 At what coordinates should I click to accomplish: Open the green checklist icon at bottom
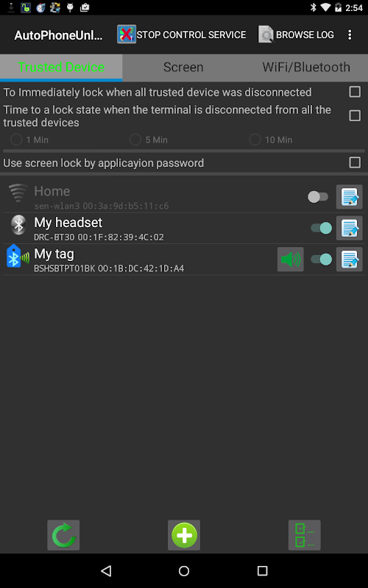coord(305,535)
